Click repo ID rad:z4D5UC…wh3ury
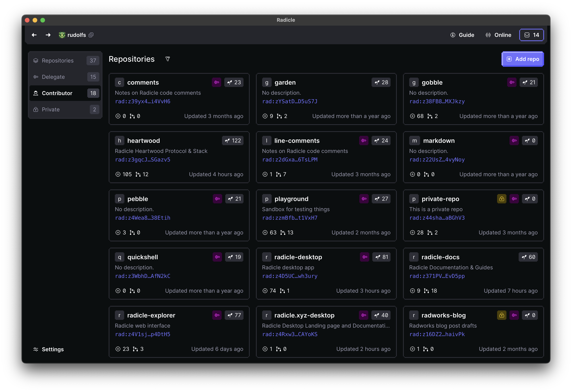The width and height of the screenshot is (572, 392). (290, 276)
